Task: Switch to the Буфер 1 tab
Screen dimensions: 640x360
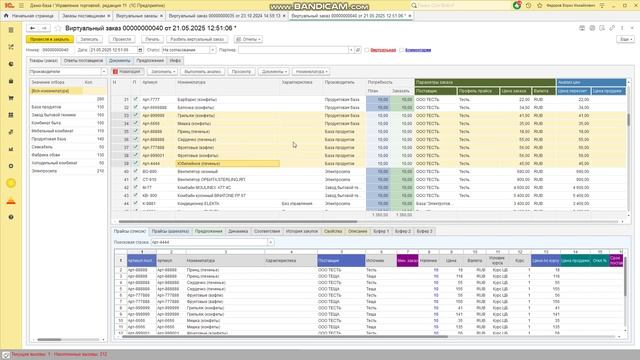Action: pos(381,231)
